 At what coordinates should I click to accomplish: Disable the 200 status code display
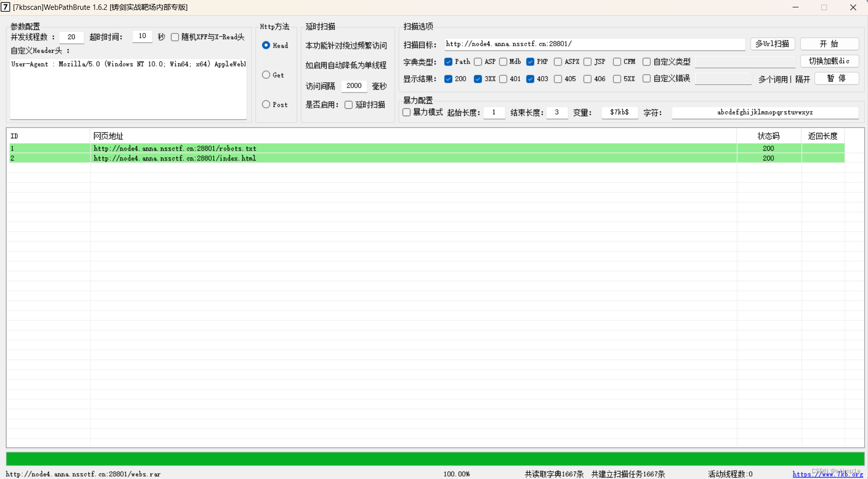tap(448, 79)
